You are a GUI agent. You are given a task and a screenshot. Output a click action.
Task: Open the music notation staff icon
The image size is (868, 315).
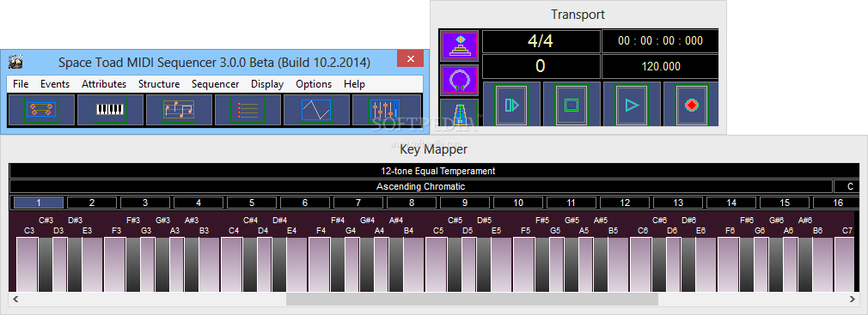click(179, 109)
